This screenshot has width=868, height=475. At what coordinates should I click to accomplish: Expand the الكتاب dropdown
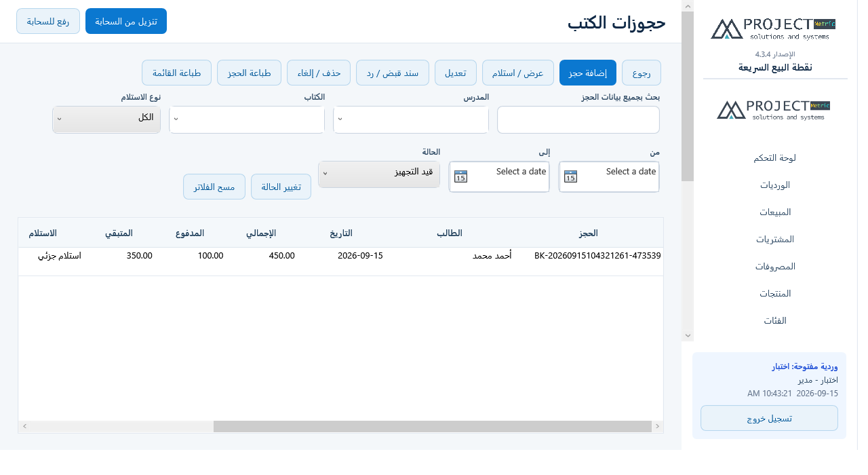pos(247,119)
